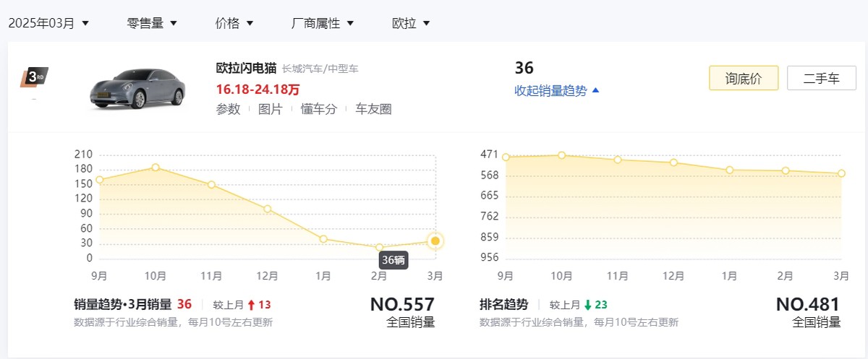
Task: Click the January sales chart data point
Action: tap(323, 239)
